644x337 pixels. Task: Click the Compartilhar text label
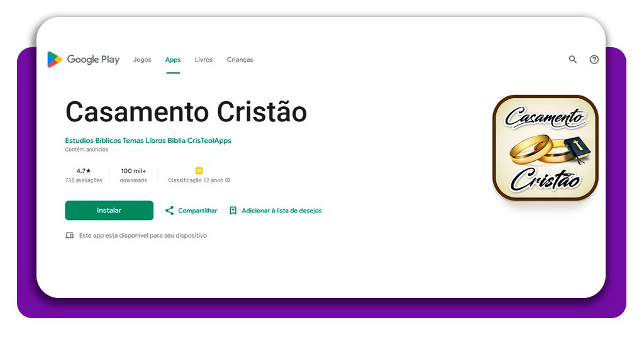tap(197, 211)
